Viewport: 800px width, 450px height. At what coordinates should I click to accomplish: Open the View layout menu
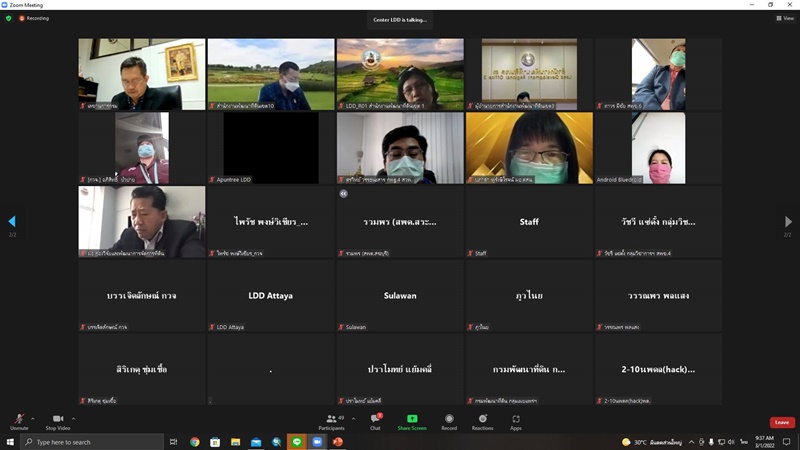[785, 18]
